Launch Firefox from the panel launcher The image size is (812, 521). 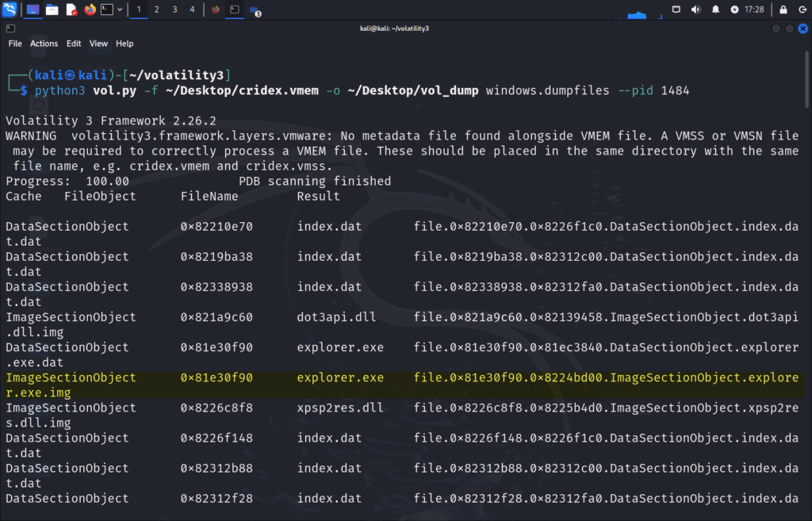coord(90,10)
